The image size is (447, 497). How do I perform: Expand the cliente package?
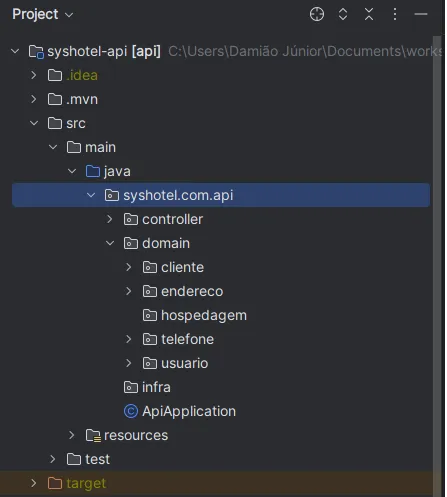click(x=128, y=267)
